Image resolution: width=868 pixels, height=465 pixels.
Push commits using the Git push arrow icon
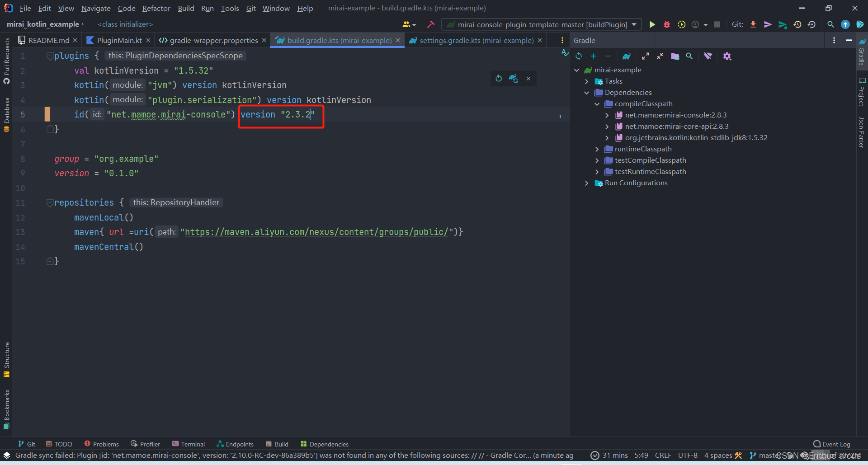pos(768,24)
